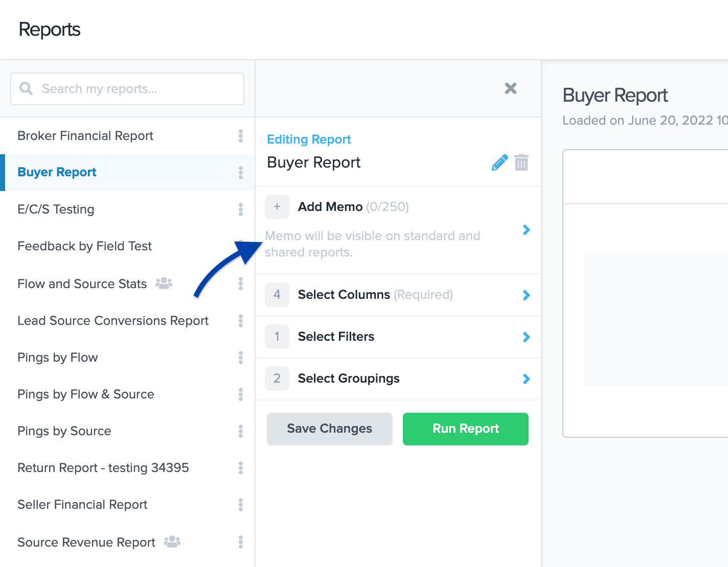This screenshot has width=728, height=567.
Task: Click the pencil icon to rename Buyer Report
Action: [x=499, y=162]
